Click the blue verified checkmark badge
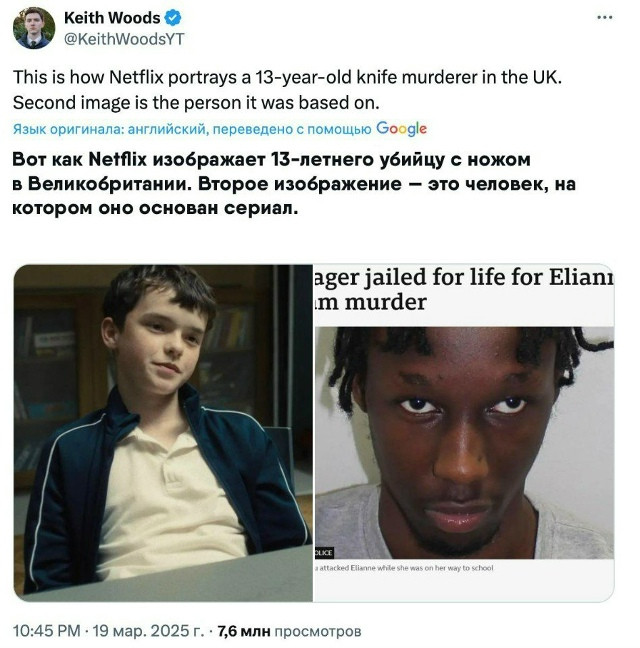The width and height of the screenshot is (640, 648). (x=173, y=18)
